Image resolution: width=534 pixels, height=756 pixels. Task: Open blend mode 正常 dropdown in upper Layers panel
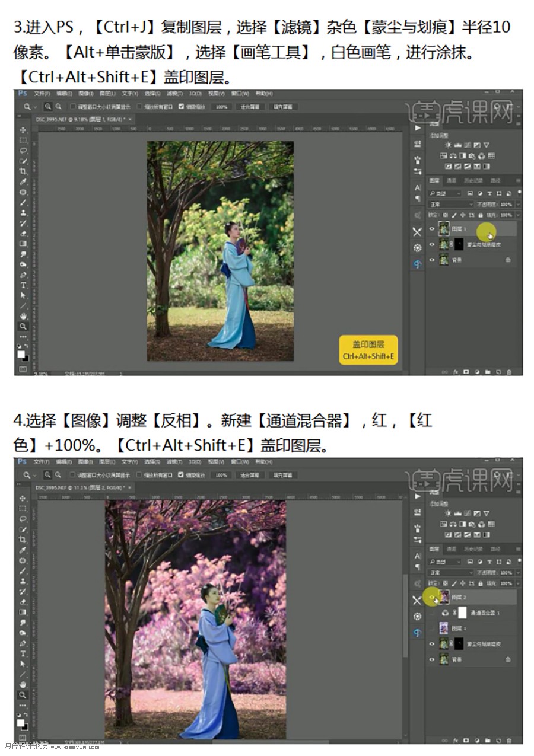450,204
